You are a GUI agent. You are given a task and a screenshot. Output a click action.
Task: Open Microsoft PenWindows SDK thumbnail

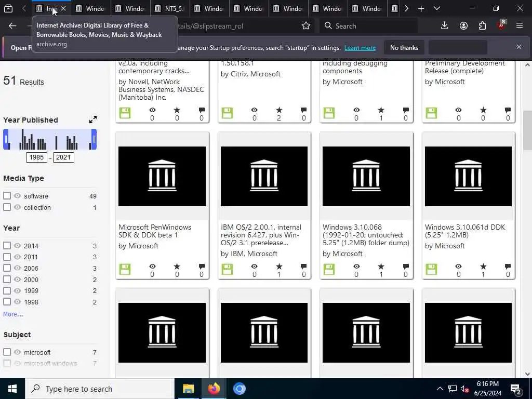[x=162, y=176]
